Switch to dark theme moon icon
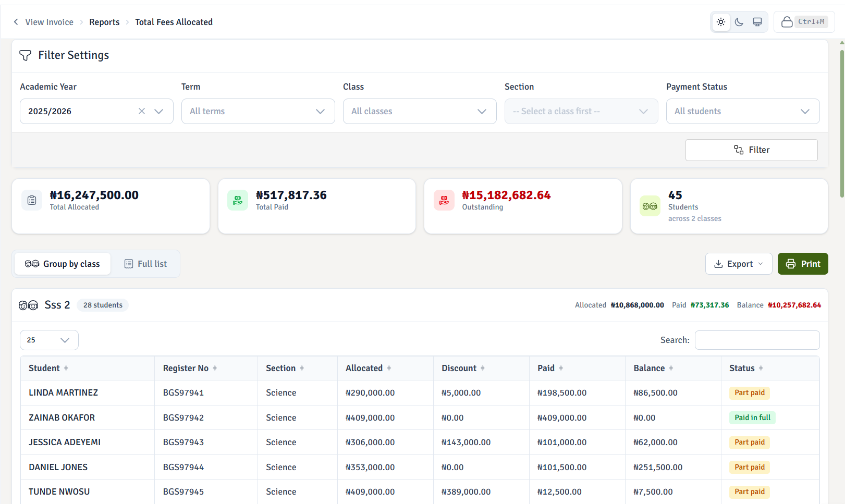845x504 pixels. tap(739, 22)
